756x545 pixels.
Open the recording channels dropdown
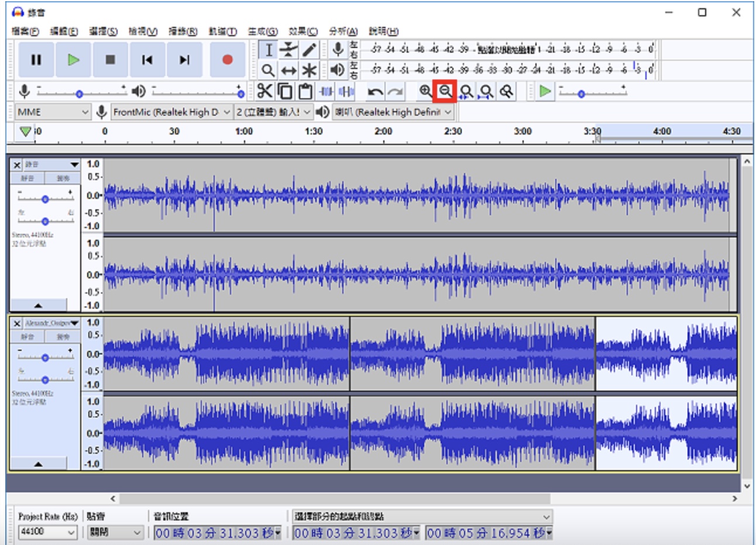click(x=273, y=112)
